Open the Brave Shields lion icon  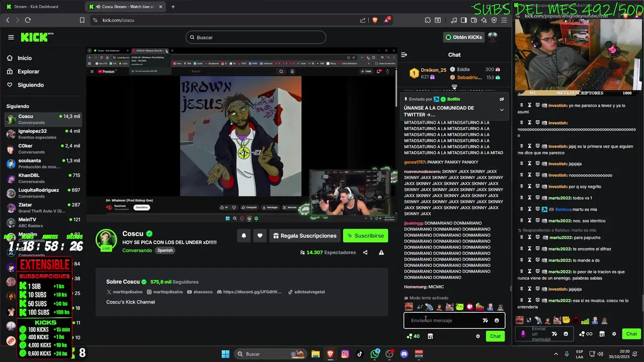pyautogui.click(x=375, y=20)
